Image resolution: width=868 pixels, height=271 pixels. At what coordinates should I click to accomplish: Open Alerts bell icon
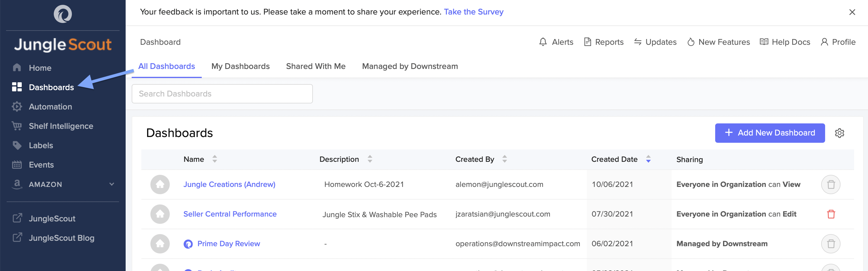pos(543,42)
